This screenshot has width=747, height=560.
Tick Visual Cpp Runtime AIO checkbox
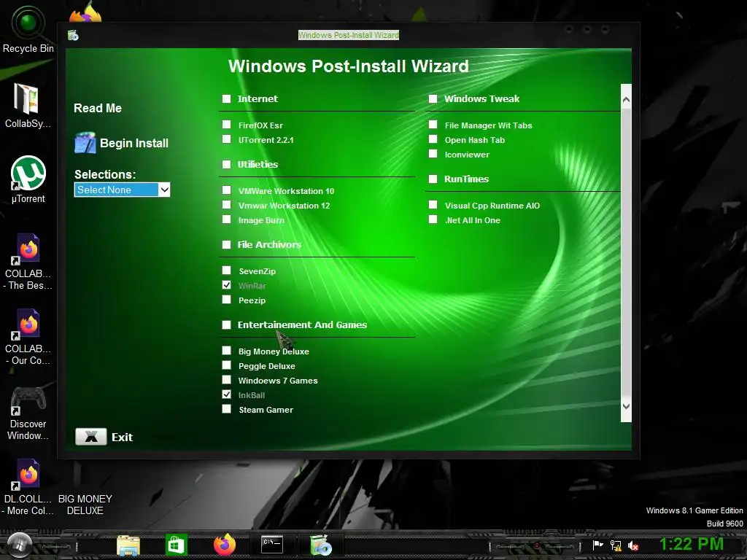click(433, 205)
